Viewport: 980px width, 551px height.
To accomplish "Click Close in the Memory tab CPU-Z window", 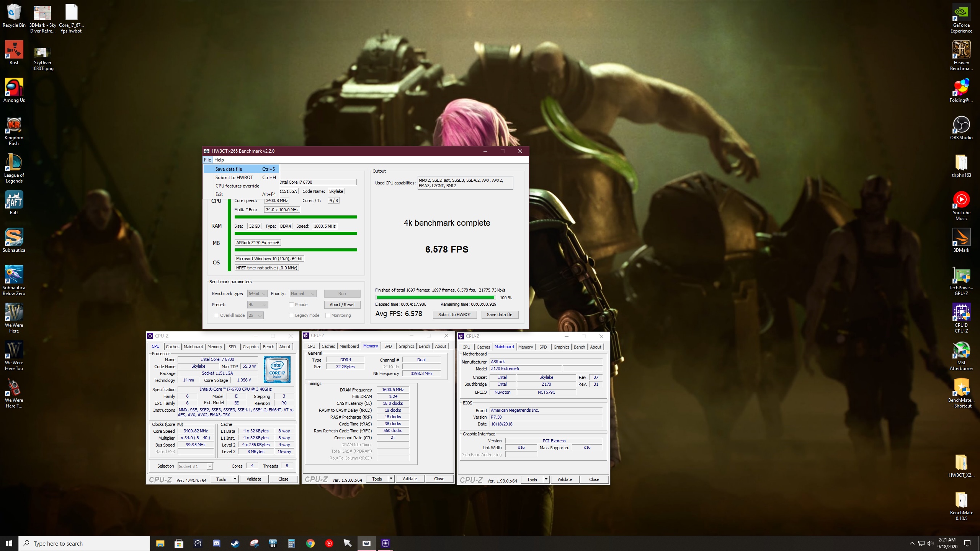I will click(439, 479).
